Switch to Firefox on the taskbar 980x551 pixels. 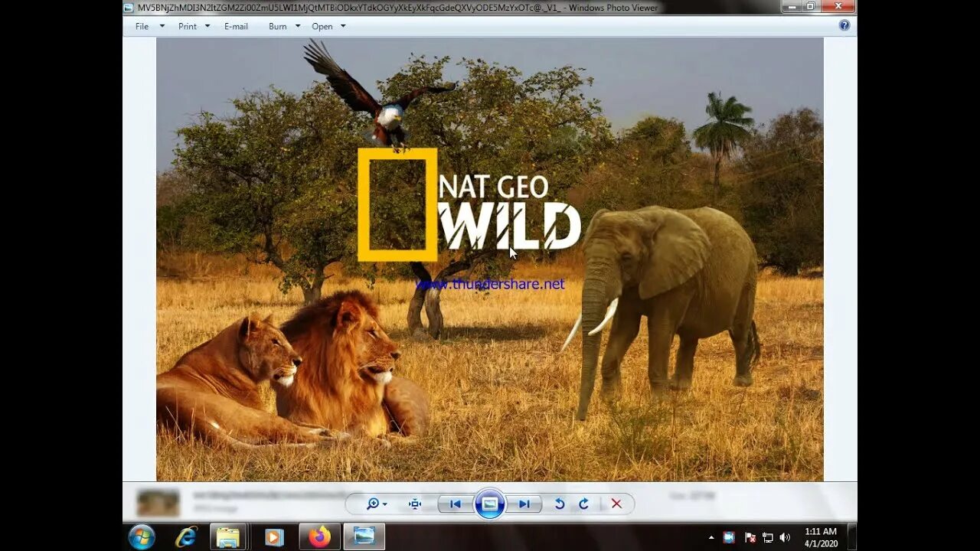point(319,536)
